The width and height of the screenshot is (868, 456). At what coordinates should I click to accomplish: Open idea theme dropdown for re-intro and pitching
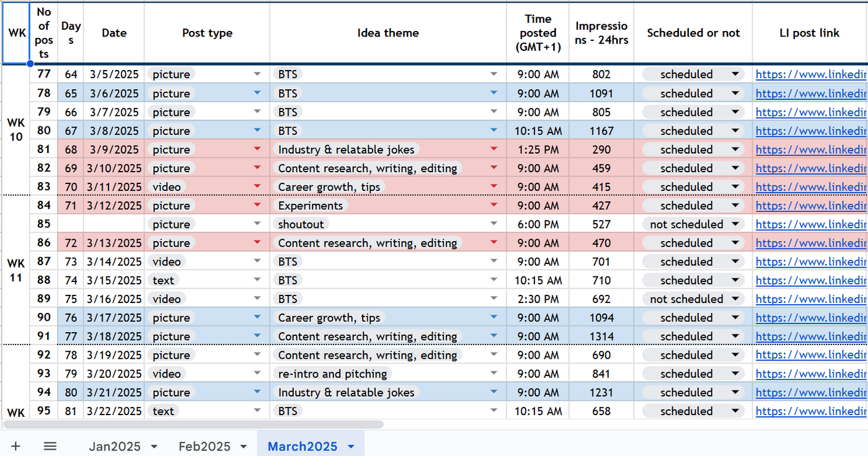point(494,374)
